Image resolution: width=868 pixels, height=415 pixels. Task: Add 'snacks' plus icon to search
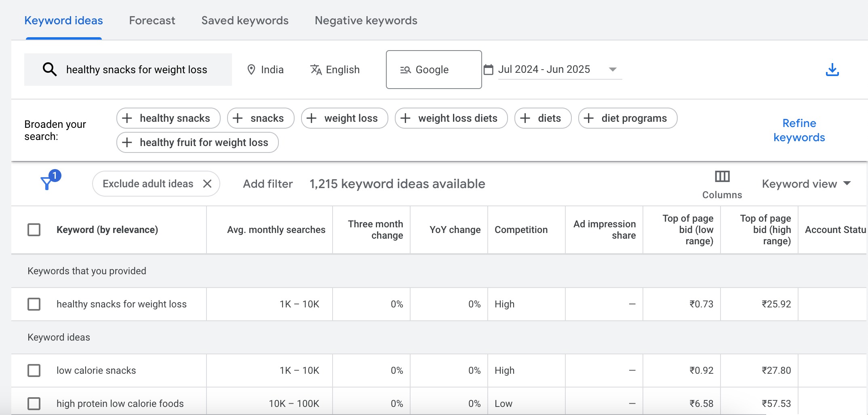coord(238,118)
